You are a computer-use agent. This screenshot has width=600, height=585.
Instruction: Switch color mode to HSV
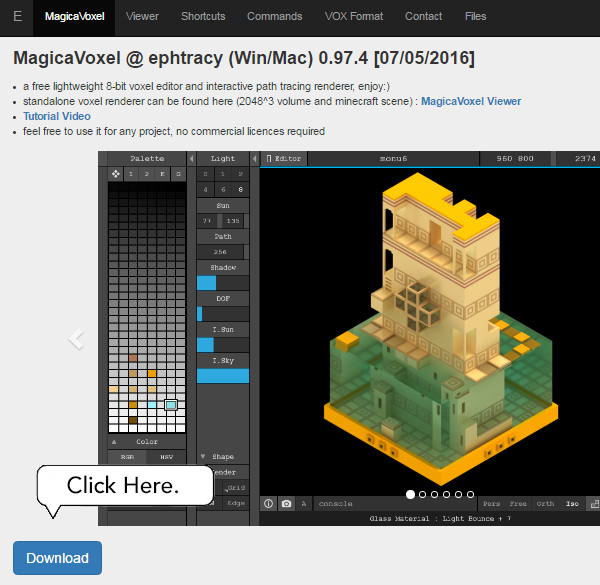pyautogui.click(x=166, y=457)
